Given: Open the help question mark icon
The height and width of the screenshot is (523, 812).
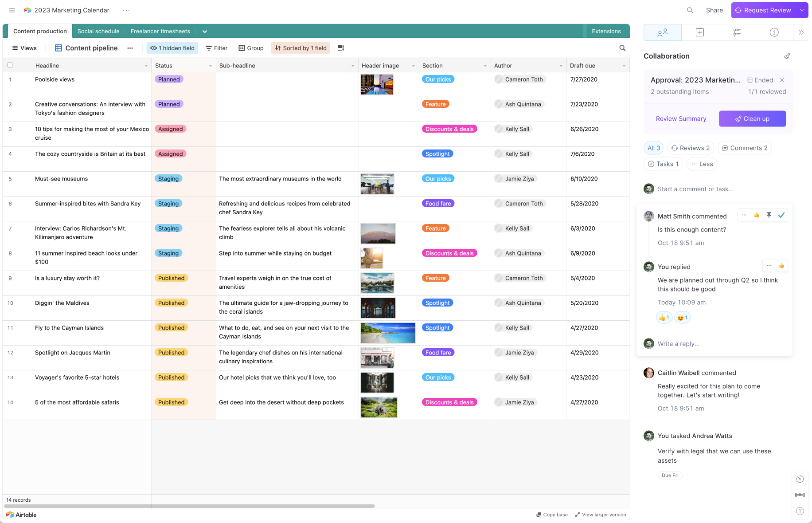Looking at the screenshot, I should click(x=800, y=511).
